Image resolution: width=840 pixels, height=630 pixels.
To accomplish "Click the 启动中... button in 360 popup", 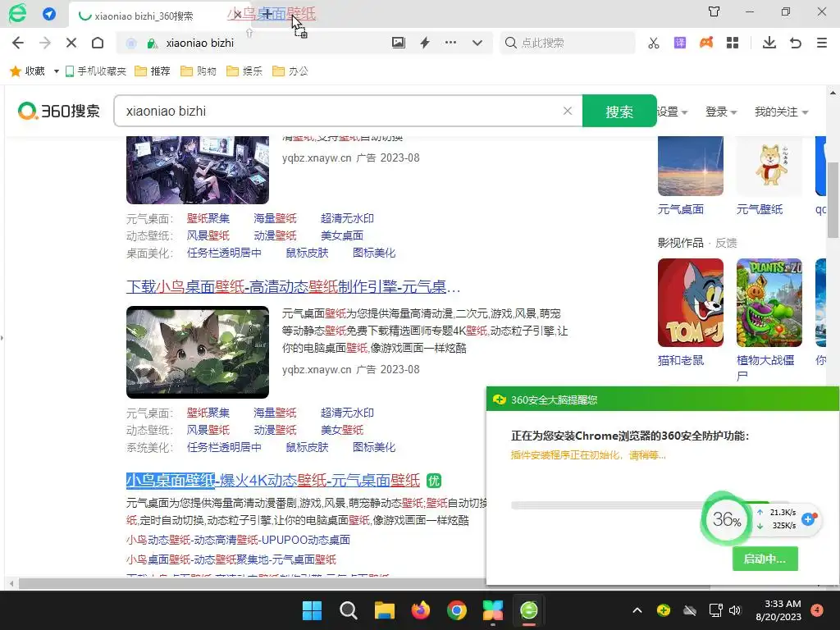I will tap(765, 559).
